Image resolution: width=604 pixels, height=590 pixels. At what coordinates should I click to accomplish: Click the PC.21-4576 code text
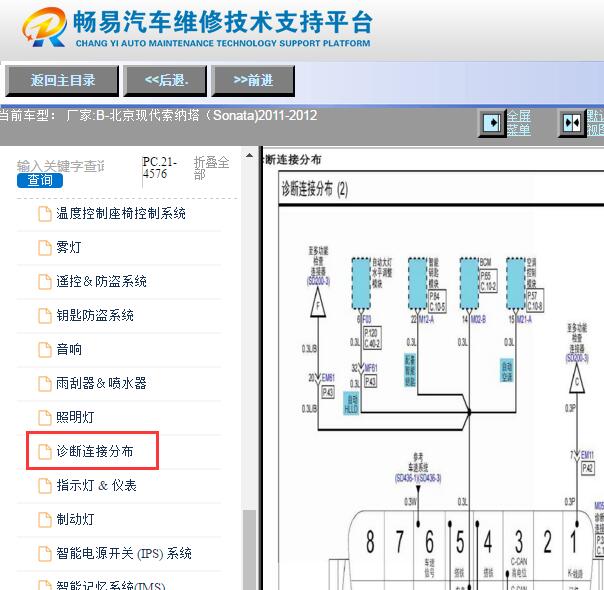[159, 168]
